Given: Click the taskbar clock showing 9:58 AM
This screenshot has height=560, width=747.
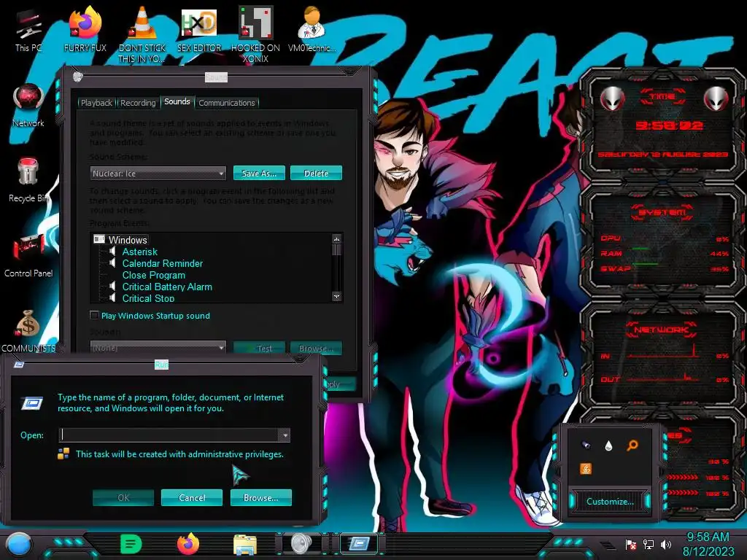Looking at the screenshot, I should (x=708, y=544).
